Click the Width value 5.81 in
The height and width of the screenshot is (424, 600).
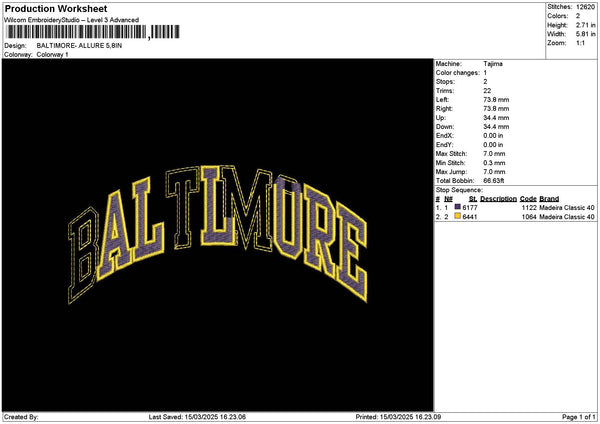[x=585, y=34]
